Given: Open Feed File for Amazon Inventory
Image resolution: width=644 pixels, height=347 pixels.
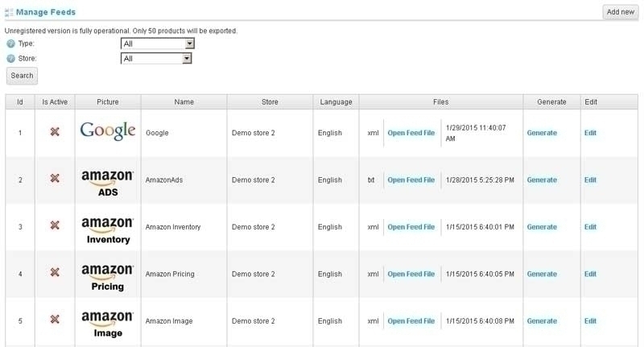Looking at the screenshot, I should pyautogui.click(x=411, y=227).
